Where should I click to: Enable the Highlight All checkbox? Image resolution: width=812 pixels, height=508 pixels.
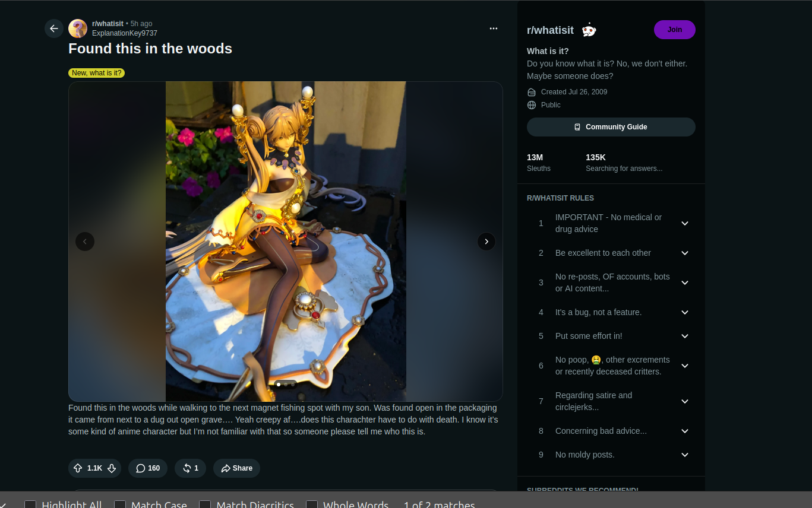point(30,504)
